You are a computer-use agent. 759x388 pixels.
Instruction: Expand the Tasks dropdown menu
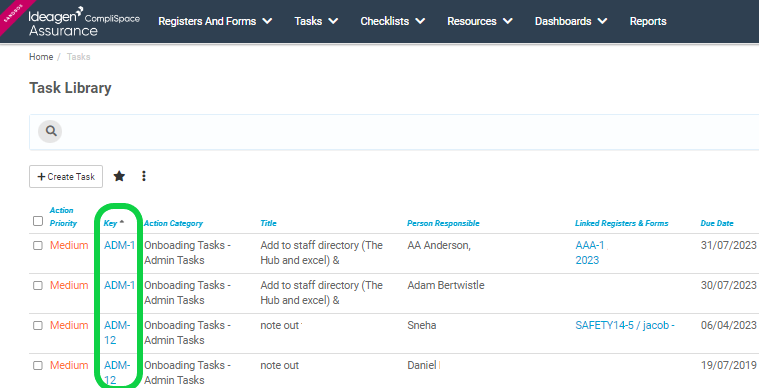coord(316,21)
